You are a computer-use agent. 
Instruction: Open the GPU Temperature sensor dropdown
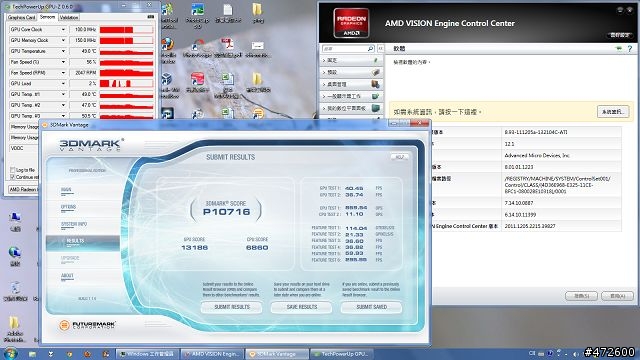coord(63,51)
